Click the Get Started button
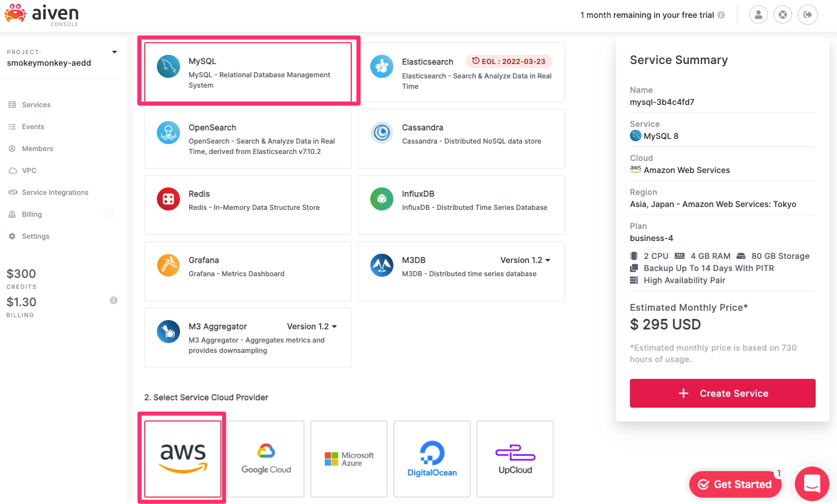837x504 pixels. point(735,484)
